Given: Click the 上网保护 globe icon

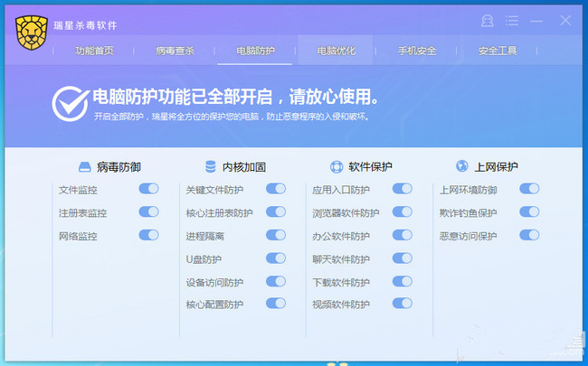Looking at the screenshot, I should tap(461, 167).
